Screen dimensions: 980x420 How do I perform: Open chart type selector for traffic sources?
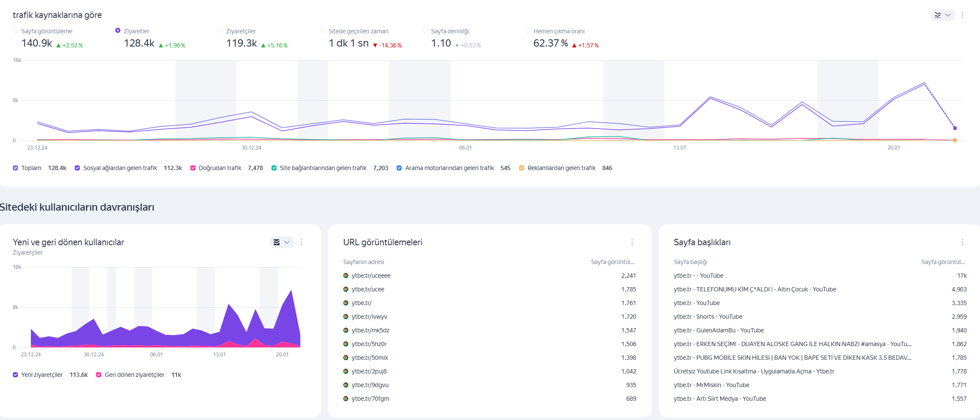tap(942, 15)
